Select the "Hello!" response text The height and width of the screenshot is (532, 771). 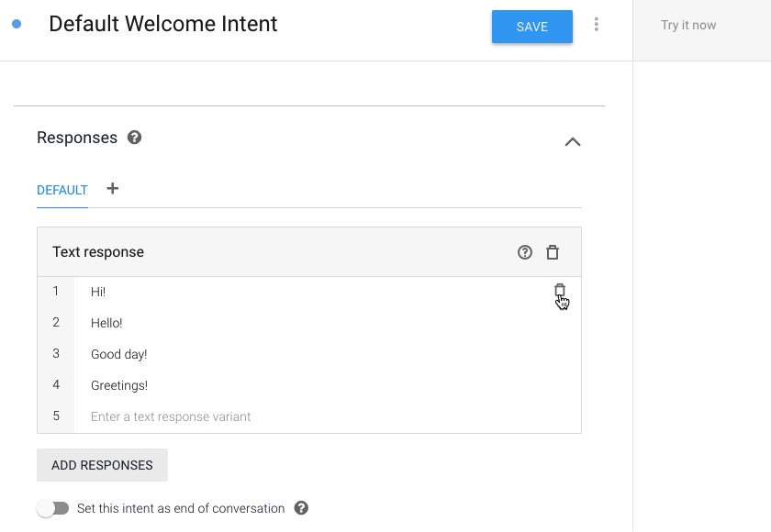click(106, 323)
